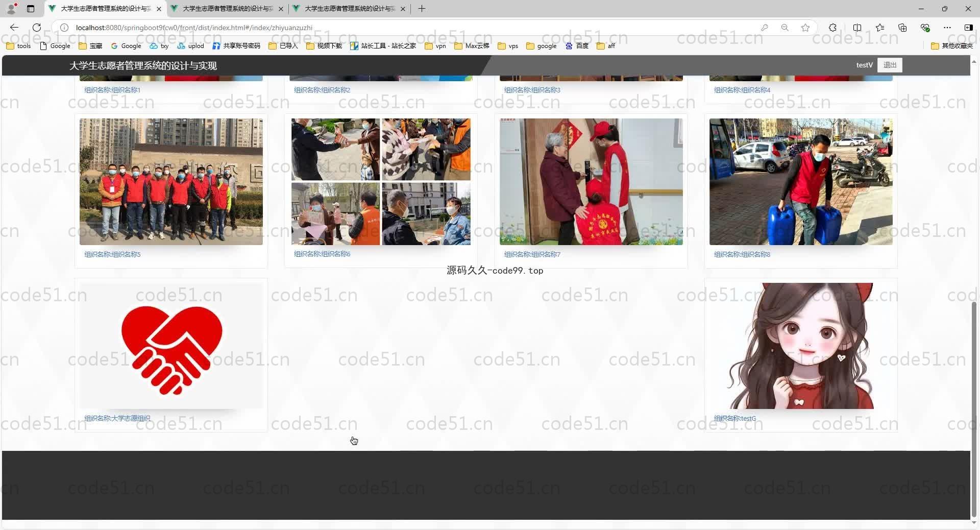
Task: Reload the page with Refresh icon
Action: click(37, 28)
